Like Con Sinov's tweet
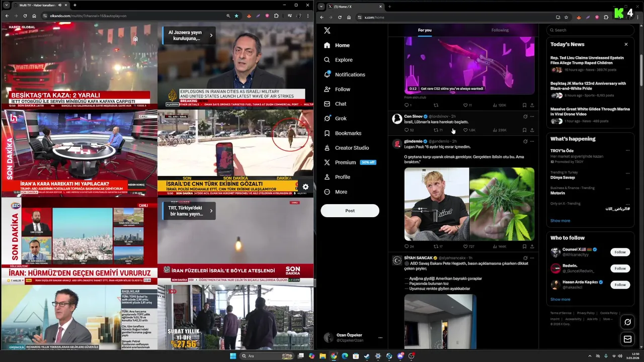Image resolution: width=644 pixels, height=362 pixels. (465, 130)
